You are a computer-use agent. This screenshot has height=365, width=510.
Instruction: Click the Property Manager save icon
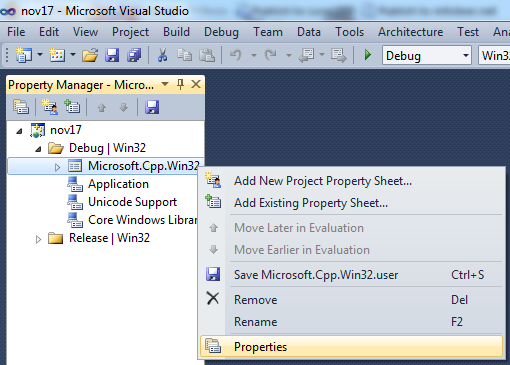pos(152,107)
